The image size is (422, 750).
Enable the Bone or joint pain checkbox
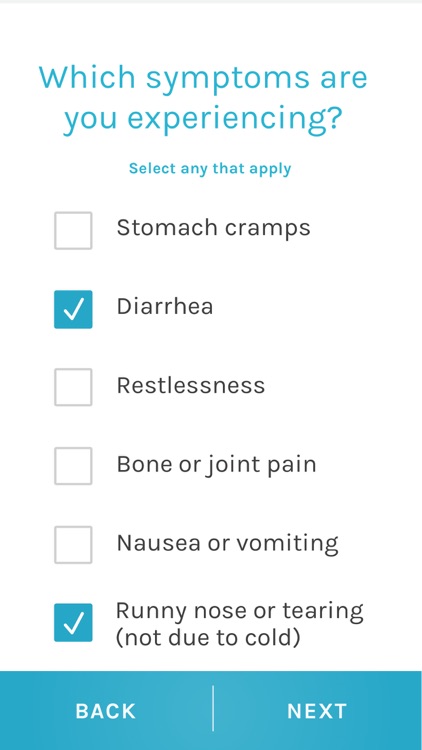[x=73, y=466]
